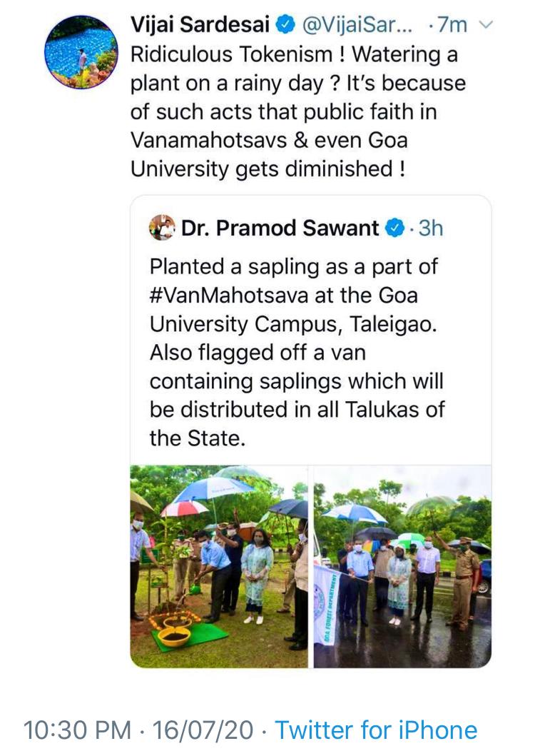The width and height of the screenshot is (535, 756).
Task: Click Vijai Sardesai's blue verified badge
Action: pyautogui.click(x=284, y=26)
